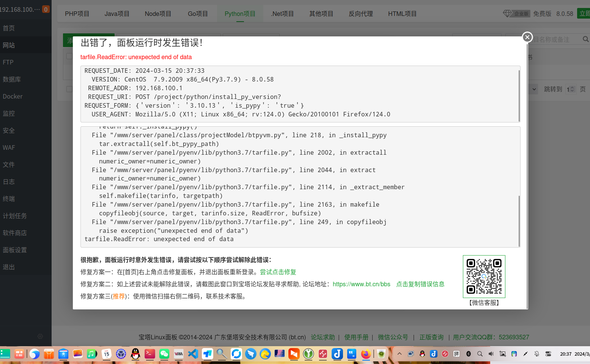Open the terminal dock icon
This screenshot has width=590, height=364.
pos(150,354)
